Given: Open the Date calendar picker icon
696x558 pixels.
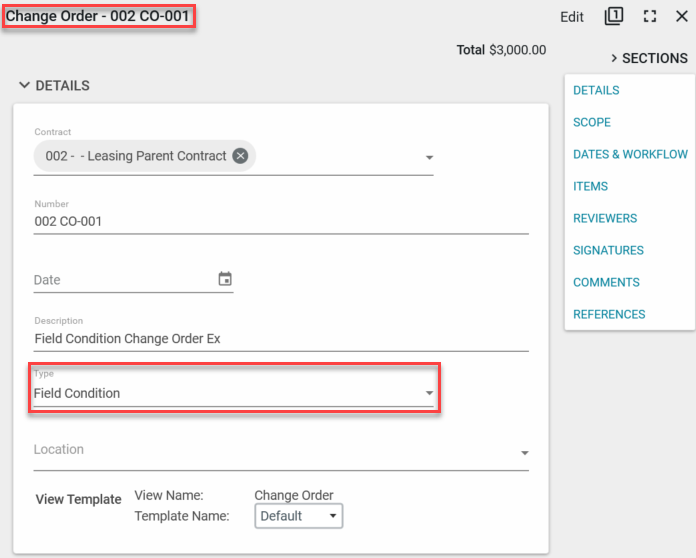Looking at the screenshot, I should tap(225, 279).
